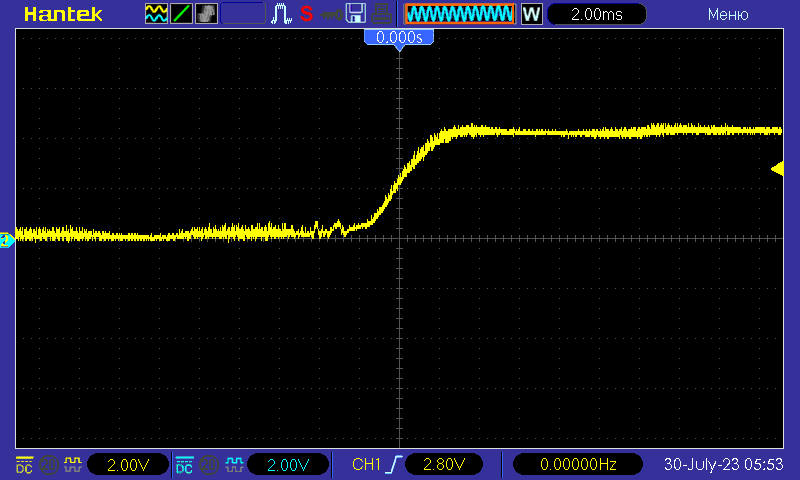Click the floppy disk save icon
Image resolution: width=800 pixels, height=480 pixels.
tap(356, 14)
